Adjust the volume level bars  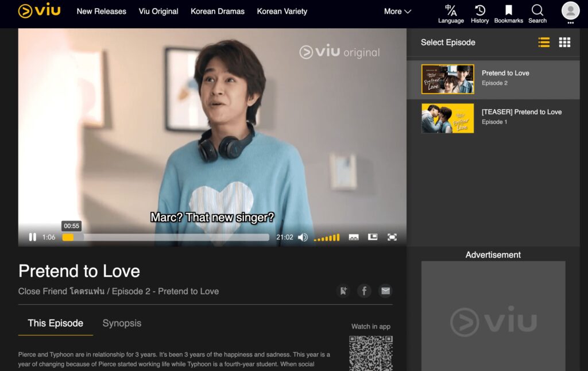point(327,237)
